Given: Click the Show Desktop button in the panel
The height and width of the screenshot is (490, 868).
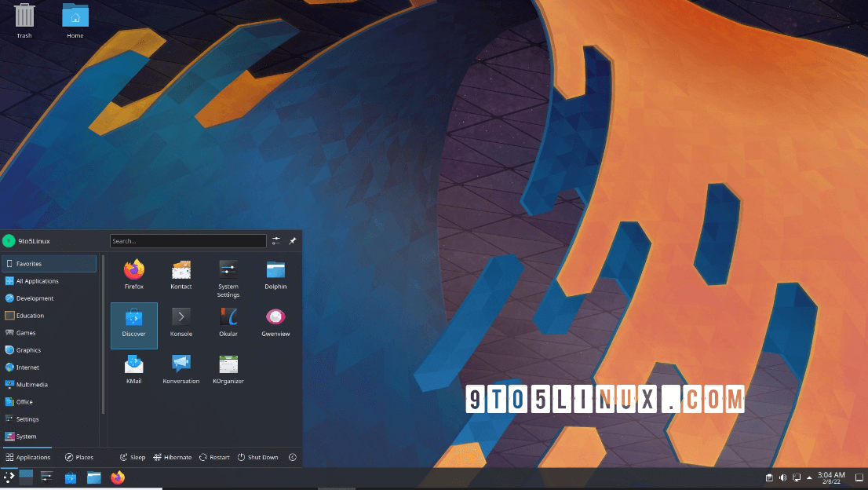Looking at the screenshot, I should 859,477.
